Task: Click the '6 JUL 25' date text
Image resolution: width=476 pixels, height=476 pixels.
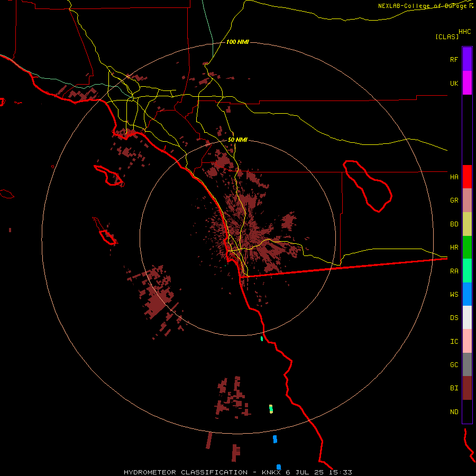Action: 305,472
